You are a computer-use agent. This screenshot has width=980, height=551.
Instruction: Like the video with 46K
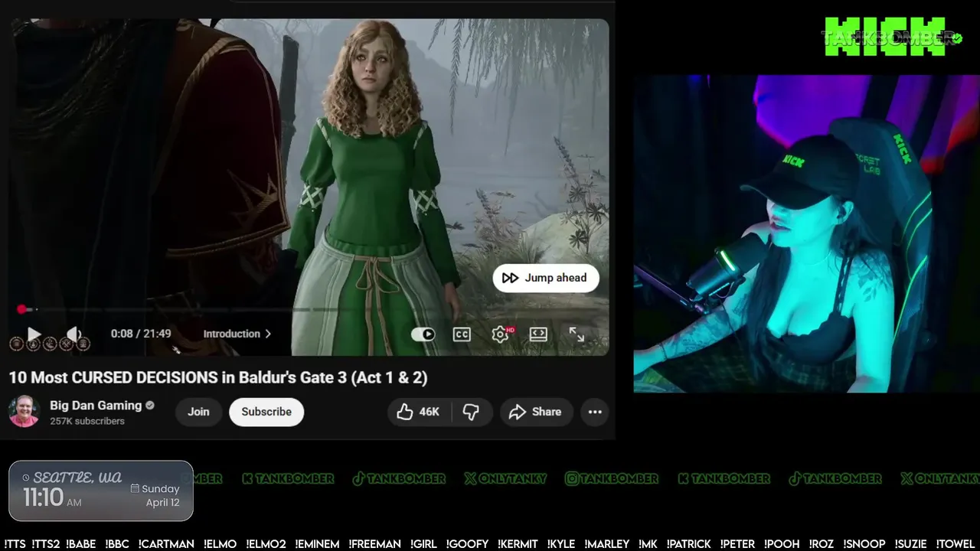point(418,412)
